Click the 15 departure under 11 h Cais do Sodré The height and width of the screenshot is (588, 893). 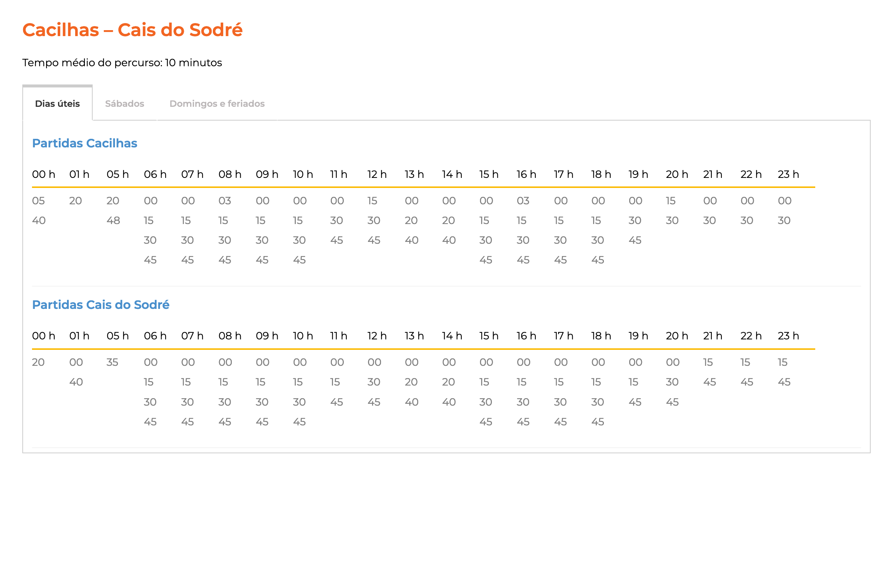point(335,382)
